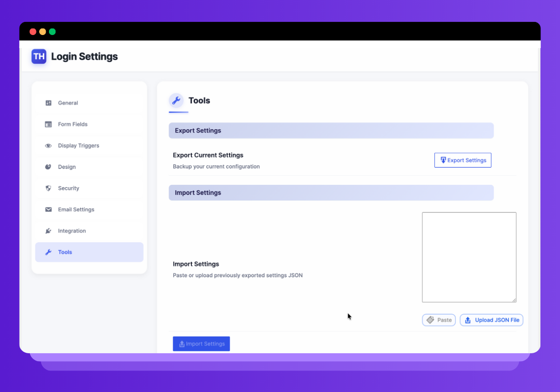Click the Email Settings envelope icon

48,209
